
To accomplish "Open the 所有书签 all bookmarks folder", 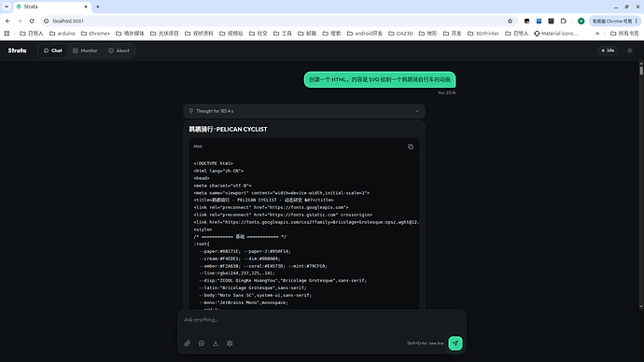I will click(x=624, y=34).
